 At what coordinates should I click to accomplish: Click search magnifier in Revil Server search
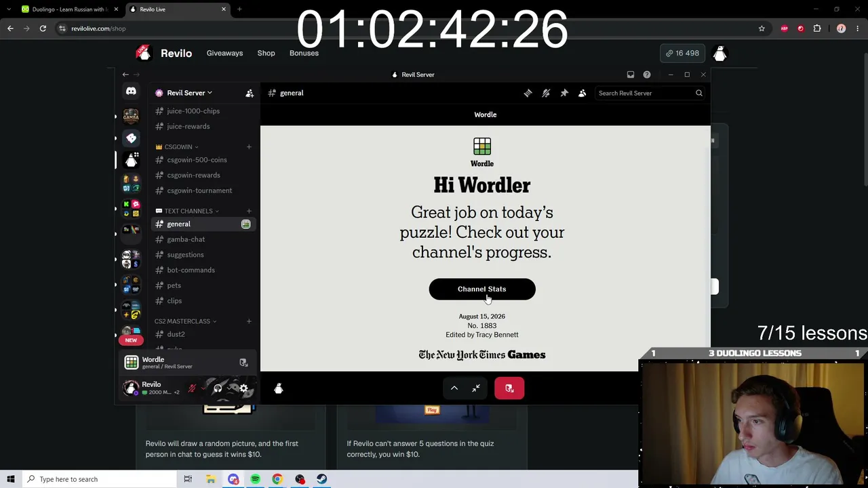[x=698, y=93]
